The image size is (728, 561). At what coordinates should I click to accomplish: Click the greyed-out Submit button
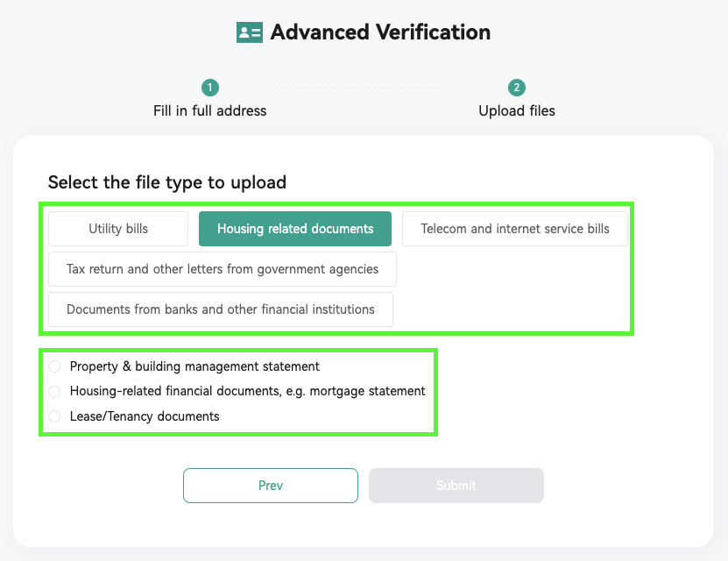(456, 486)
